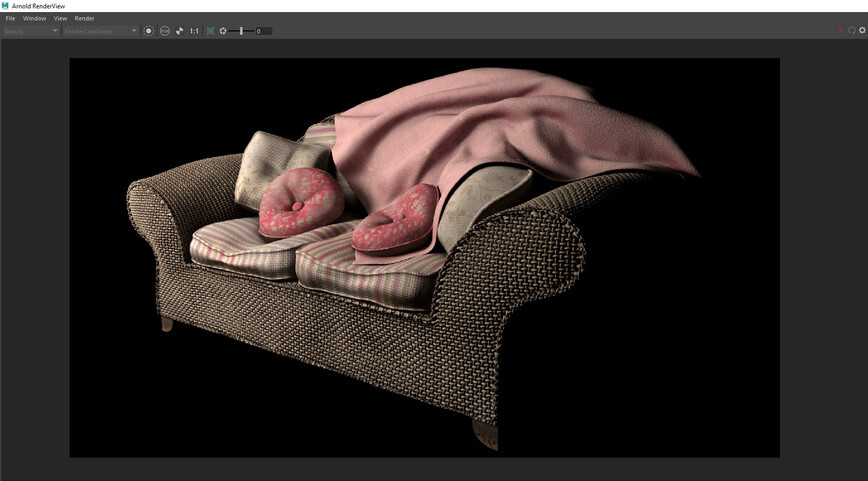Viewport: 868px width, 481px height.
Task: Start the render with the red play icon
Action: [x=841, y=30]
